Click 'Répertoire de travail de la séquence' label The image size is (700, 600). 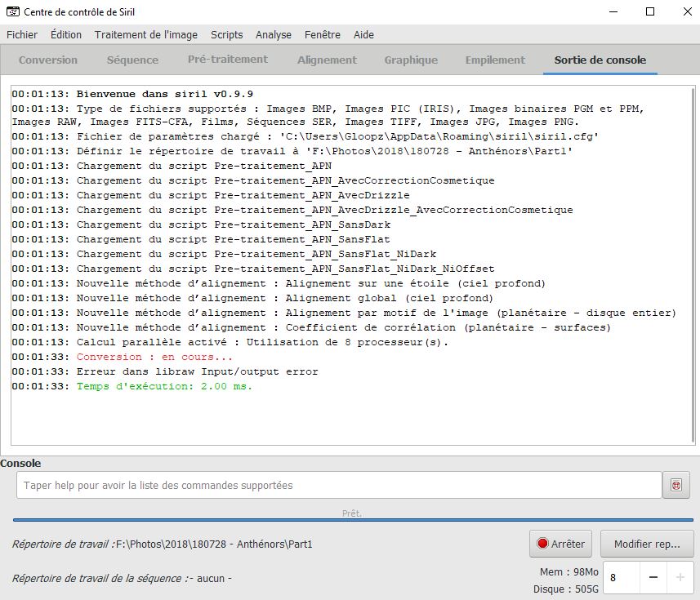tap(99, 579)
